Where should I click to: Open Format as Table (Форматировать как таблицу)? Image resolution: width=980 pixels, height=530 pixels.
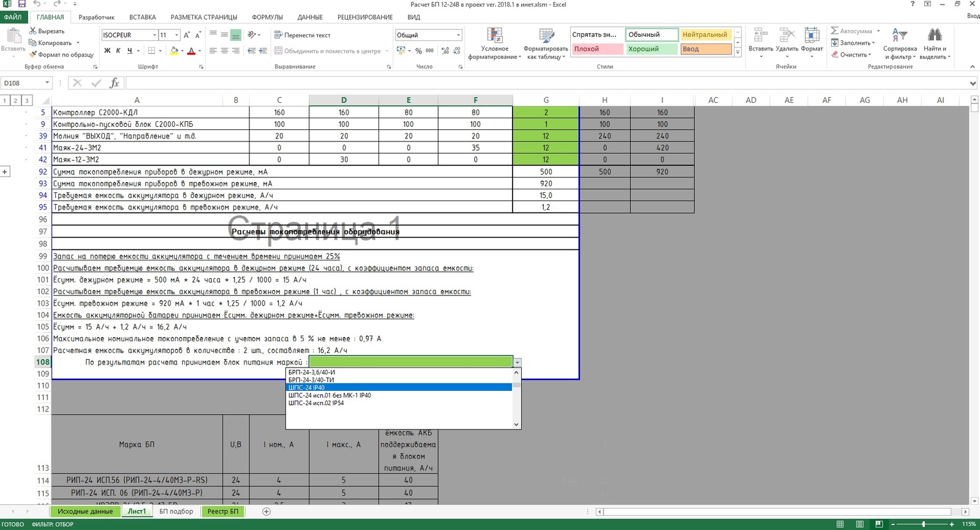(x=545, y=44)
